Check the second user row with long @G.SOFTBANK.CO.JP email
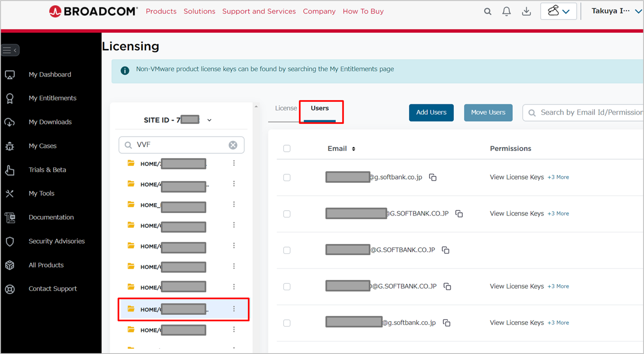The width and height of the screenshot is (644, 354). [287, 214]
